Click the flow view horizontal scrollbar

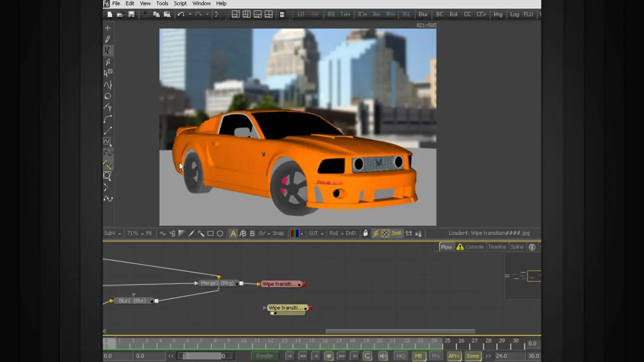tap(400, 331)
